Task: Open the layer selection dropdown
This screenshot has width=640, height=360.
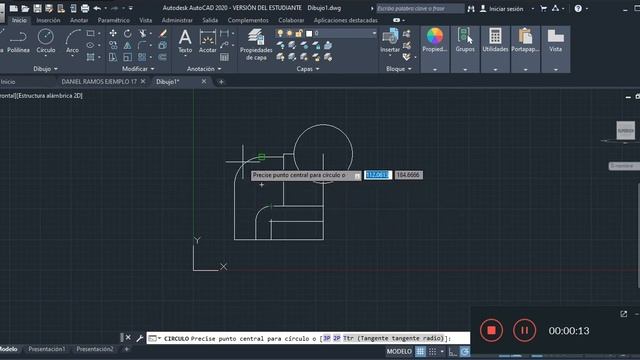Action: coord(374,33)
